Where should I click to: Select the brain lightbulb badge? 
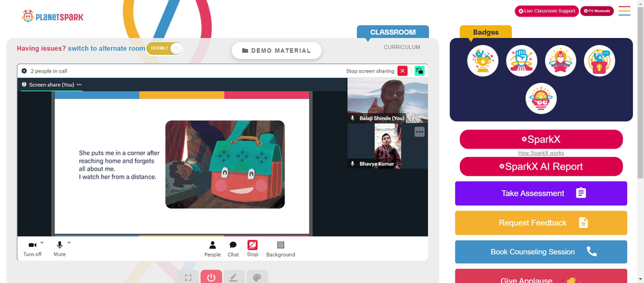pyautogui.click(x=541, y=98)
